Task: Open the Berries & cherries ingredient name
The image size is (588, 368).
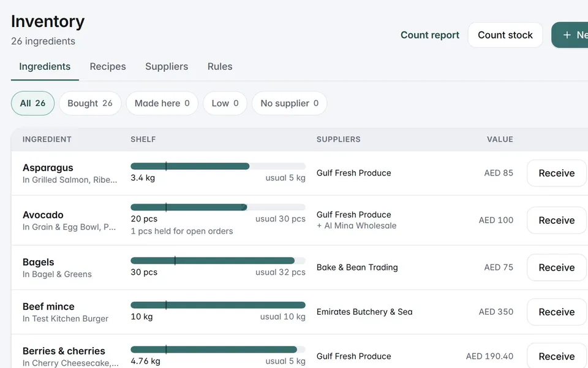Action: point(64,351)
